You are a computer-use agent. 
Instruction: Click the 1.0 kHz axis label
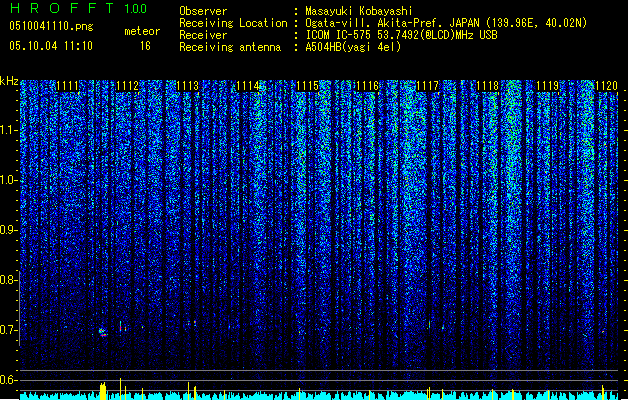pos(8,180)
